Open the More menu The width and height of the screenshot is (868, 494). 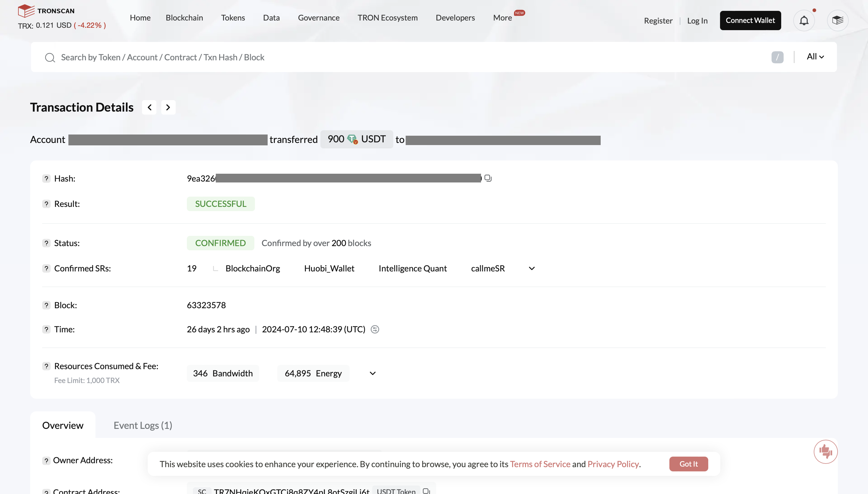[502, 17]
